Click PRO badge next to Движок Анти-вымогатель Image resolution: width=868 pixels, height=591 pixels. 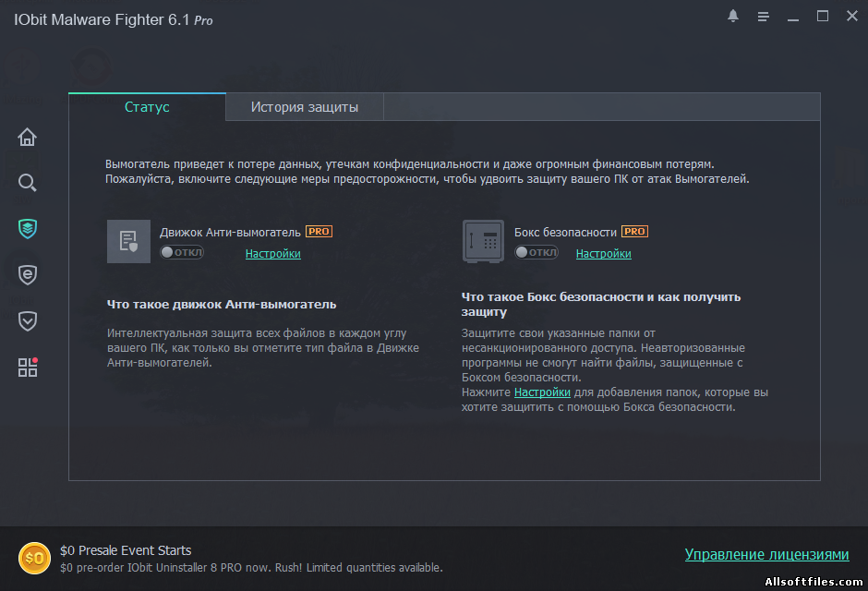319,231
